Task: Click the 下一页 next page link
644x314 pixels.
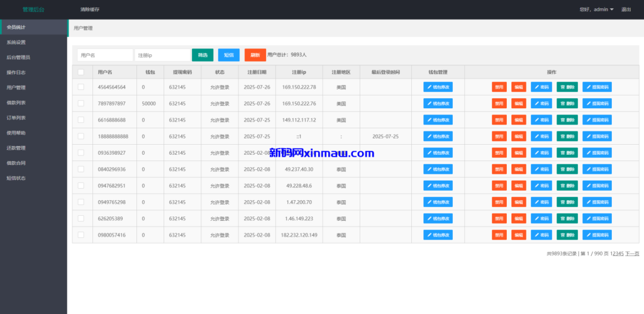Action: (x=631, y=253)
